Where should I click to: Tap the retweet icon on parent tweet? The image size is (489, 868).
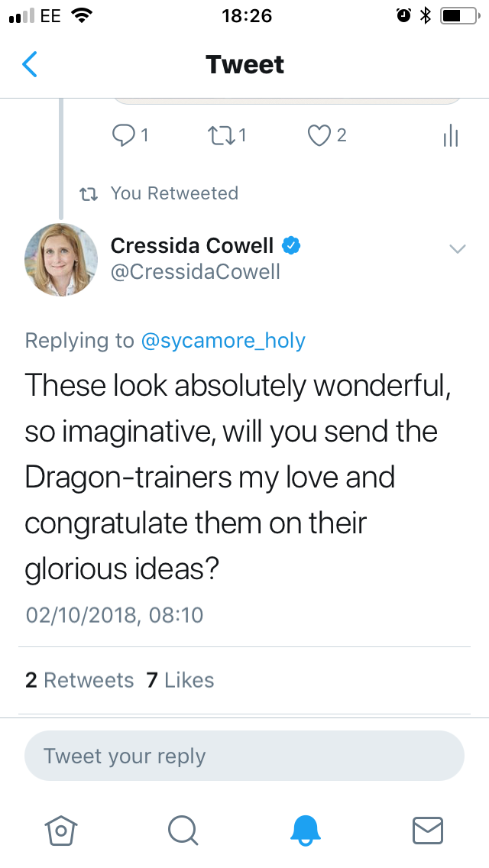(219, 135)
